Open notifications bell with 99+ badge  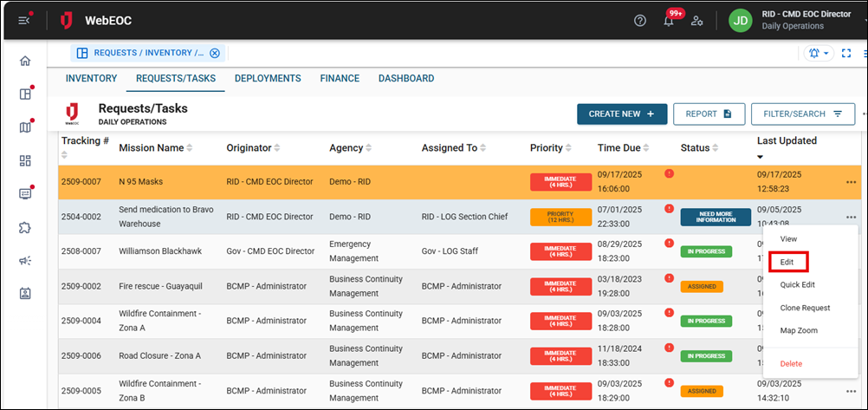point(669,21)
